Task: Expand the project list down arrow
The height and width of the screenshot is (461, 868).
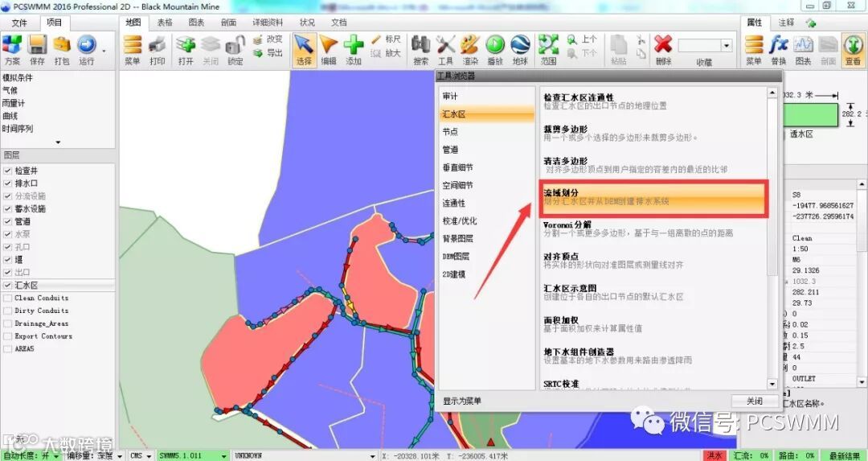Action: (58, 142)
